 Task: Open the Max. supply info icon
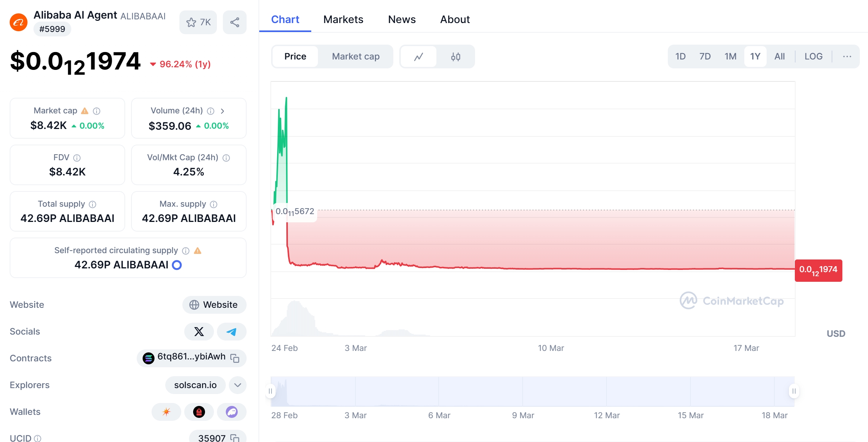pyautogui.click(x=214, y=204)
